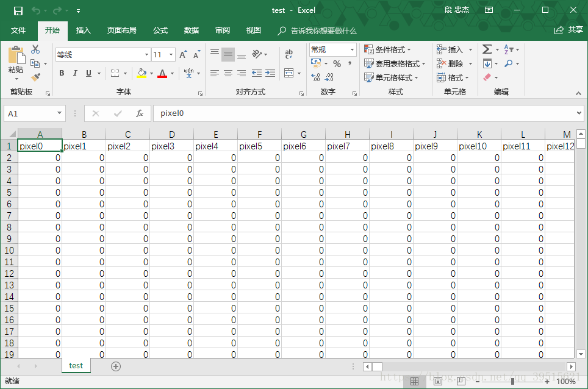Viewport: 588px width, 389px height.
Task: Select the italic formatting icon
Action: [x=74, y=73]
